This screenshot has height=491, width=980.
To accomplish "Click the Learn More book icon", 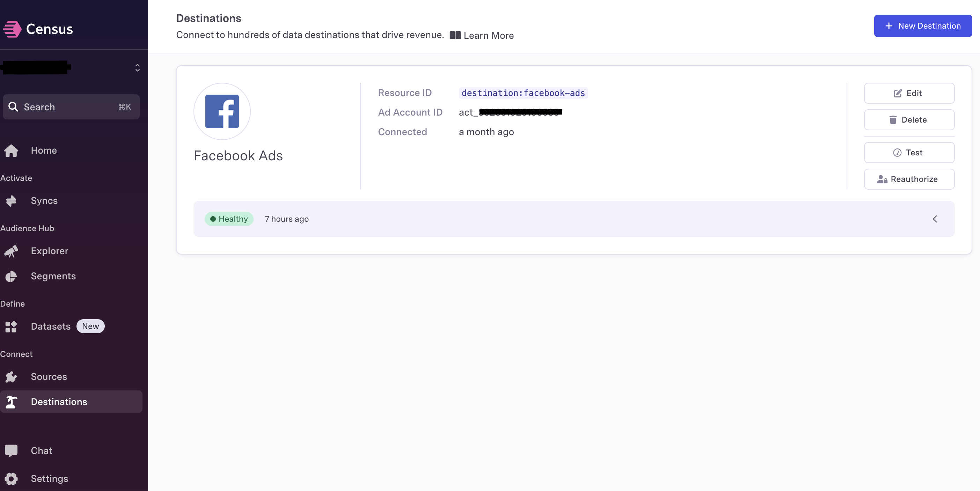I will click(455, 35).
